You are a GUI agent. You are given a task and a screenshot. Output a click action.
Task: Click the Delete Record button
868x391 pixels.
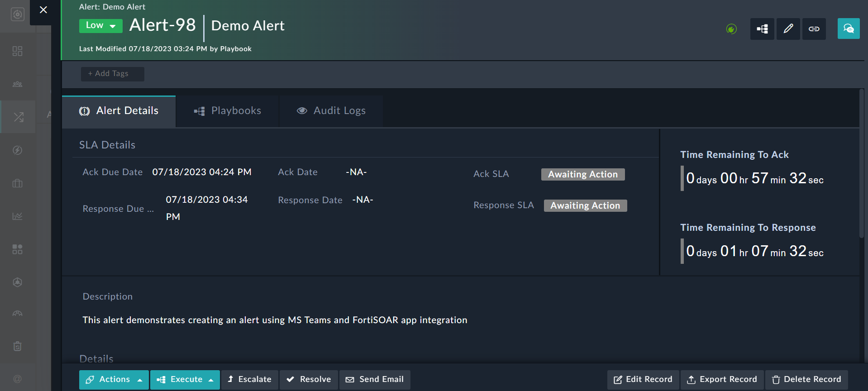[x=806, y=380]
